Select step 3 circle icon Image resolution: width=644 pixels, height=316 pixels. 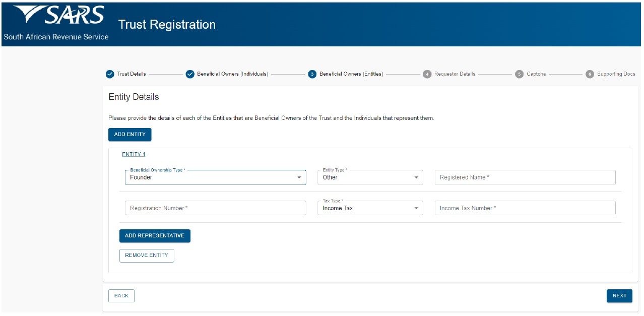click(x=312, y=74)
